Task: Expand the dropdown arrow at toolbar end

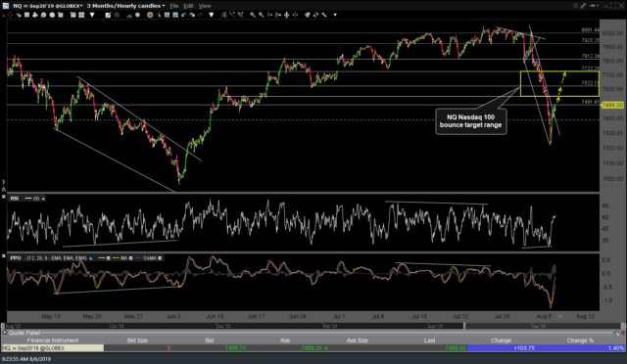Action: [335, 15]
